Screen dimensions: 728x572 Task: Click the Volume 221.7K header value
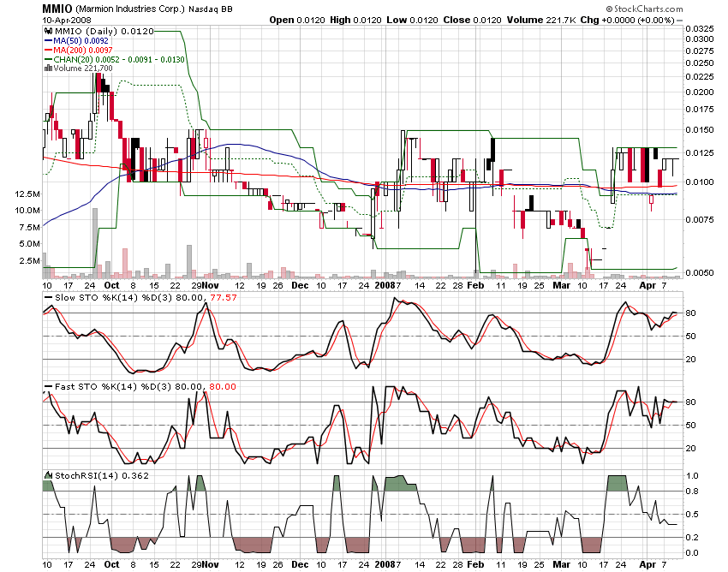[x=541, y=20]
